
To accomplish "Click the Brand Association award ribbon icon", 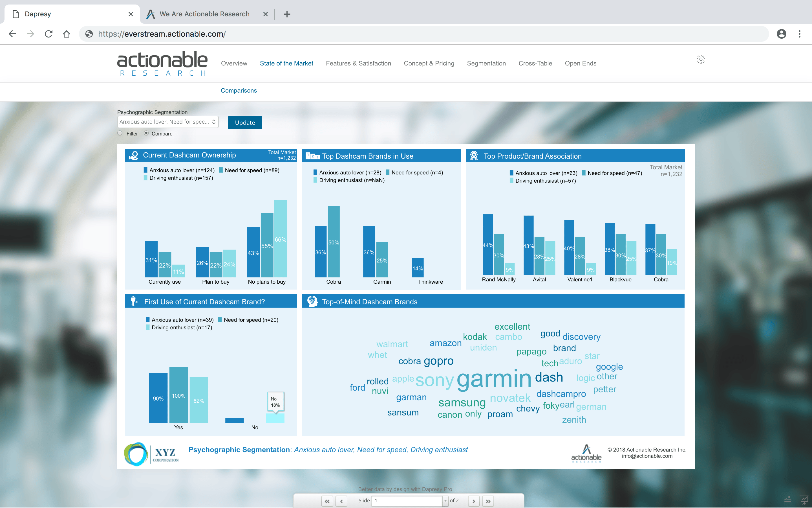I will point(474,156).
